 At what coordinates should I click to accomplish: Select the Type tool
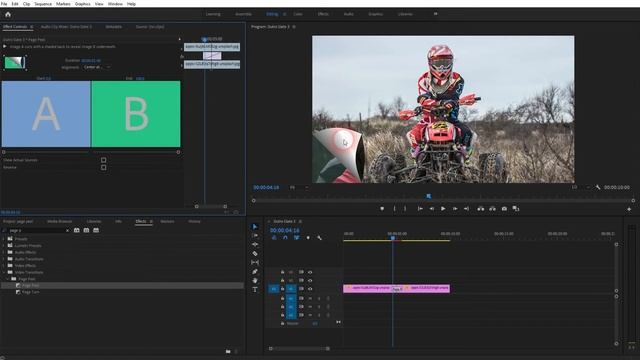click(x=255, y=289)
